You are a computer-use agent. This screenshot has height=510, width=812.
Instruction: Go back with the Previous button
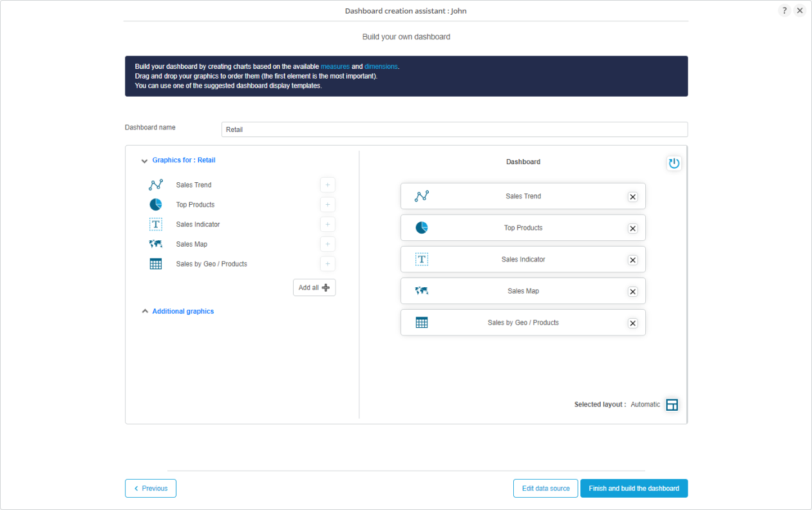click(x=151, y=489)
